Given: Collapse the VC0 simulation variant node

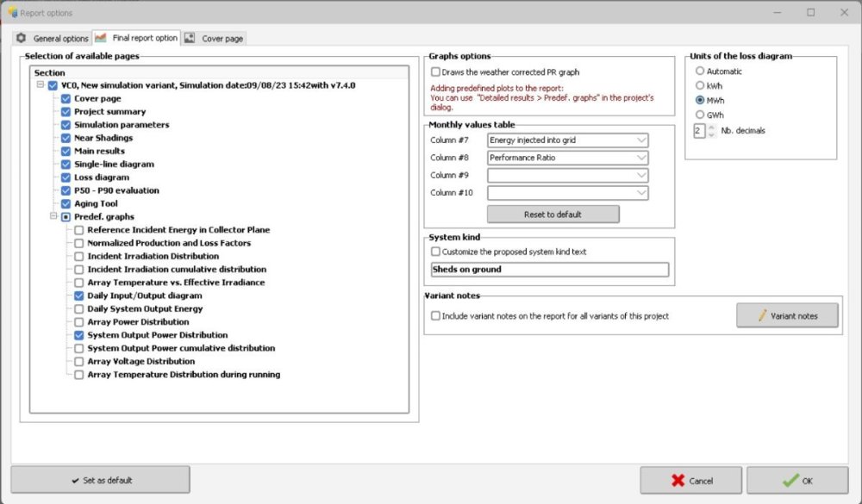Looking at the screenshot, I should pos(41,85).
